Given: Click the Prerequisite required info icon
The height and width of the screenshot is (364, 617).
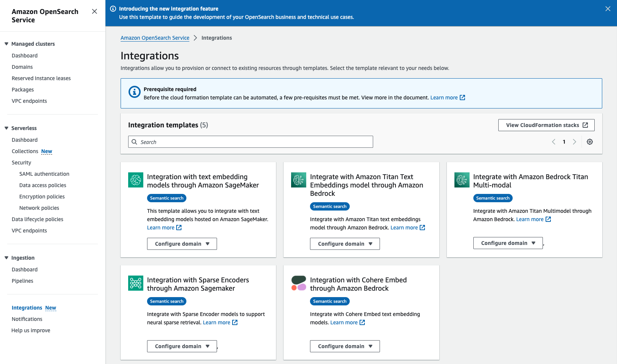Looking at the screenshot, I should pyautogui.click(x=135, y=92).
